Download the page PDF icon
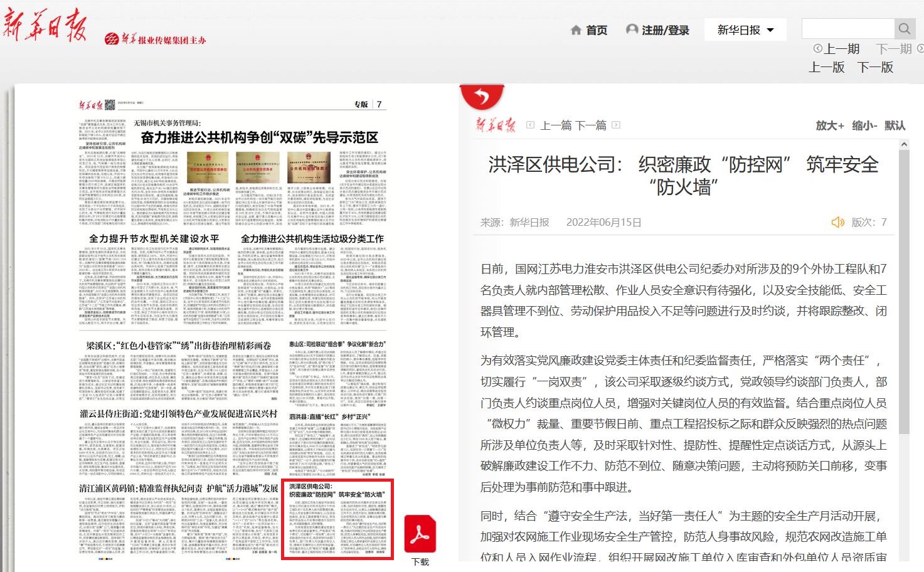Image resolution: width=924 pixels, height=572 pixels. point(420,534)
